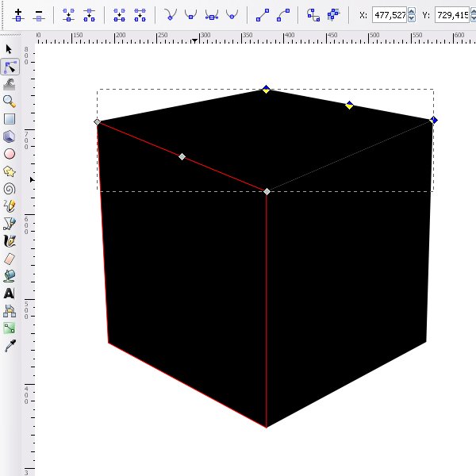Delete segment between two nodes icon
The height and width of the screenshot is (476, 476).
pos(140,15)
